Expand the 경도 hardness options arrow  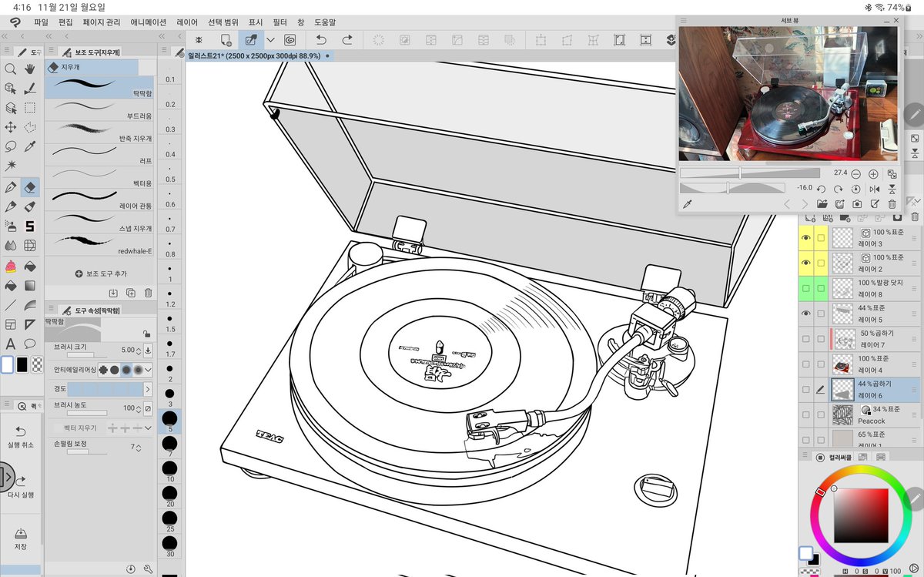click(147, 390)
